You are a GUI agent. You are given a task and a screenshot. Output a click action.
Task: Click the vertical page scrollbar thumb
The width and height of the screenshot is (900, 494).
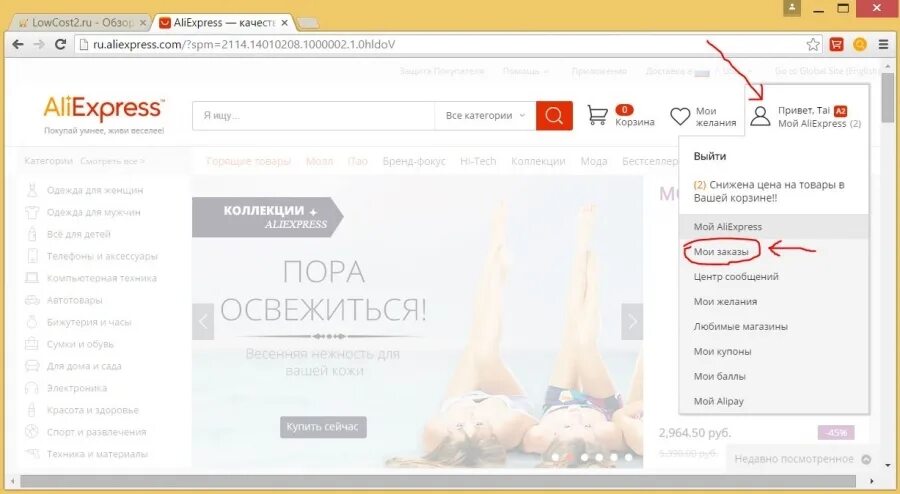tap(888, 98)
